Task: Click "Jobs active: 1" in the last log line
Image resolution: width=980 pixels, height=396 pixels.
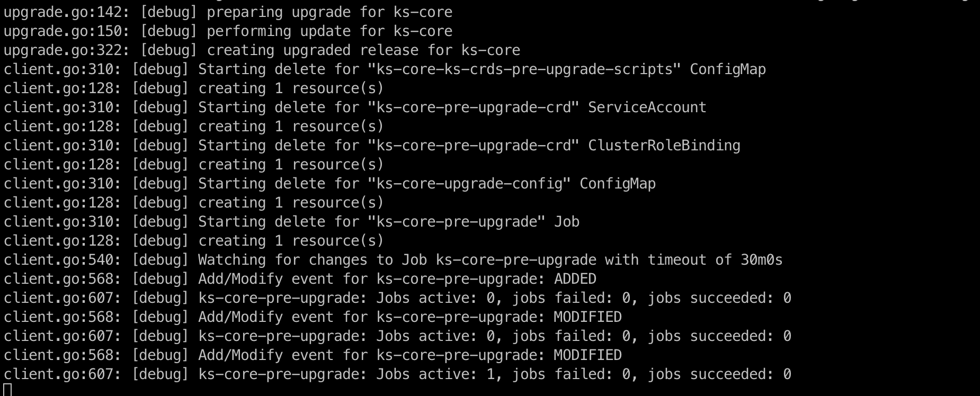Action: pyautogui.click(x=435, y=374)
